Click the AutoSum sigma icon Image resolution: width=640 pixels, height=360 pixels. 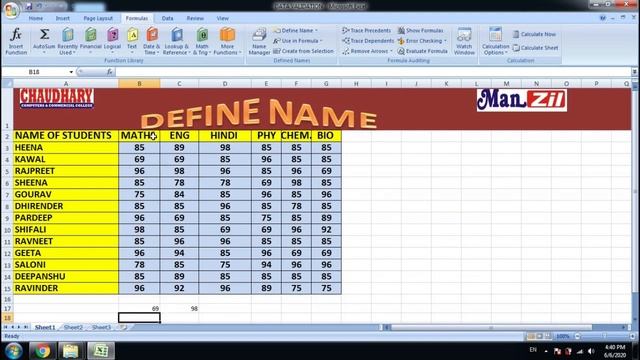(x=44, y=35)
